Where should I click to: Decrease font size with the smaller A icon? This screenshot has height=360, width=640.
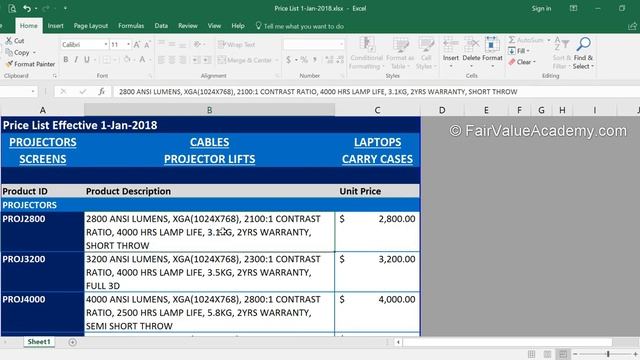[x=147, y=44]
